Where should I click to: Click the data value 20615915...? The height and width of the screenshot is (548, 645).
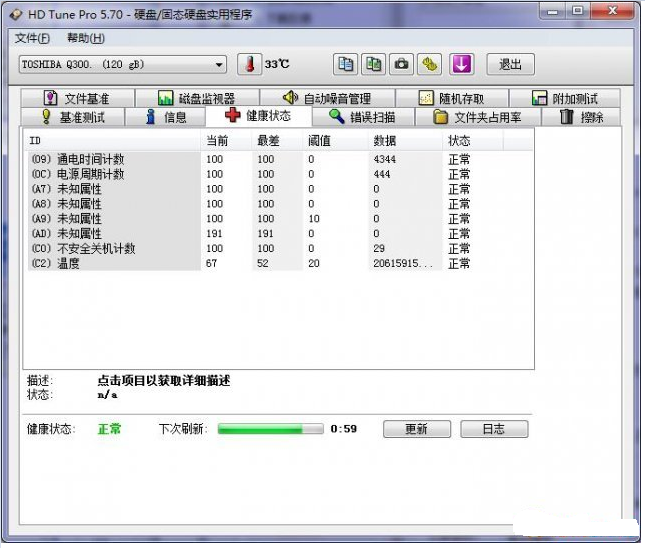tap(402, 263)
